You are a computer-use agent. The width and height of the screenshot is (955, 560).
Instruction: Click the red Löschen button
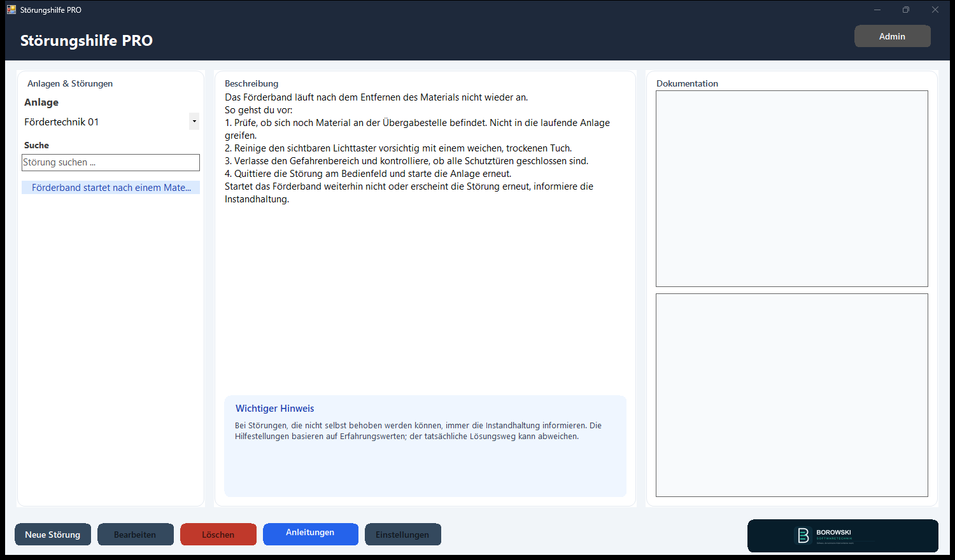point(218,535)
